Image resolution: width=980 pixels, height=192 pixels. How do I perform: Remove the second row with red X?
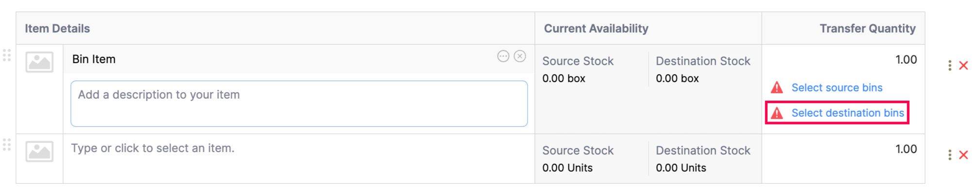tap(963, 155)
